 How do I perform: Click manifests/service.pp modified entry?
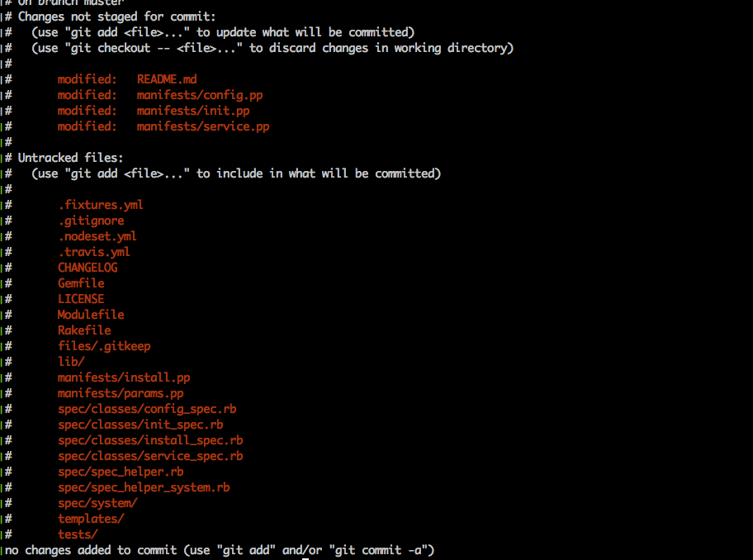tap(203, 127)
